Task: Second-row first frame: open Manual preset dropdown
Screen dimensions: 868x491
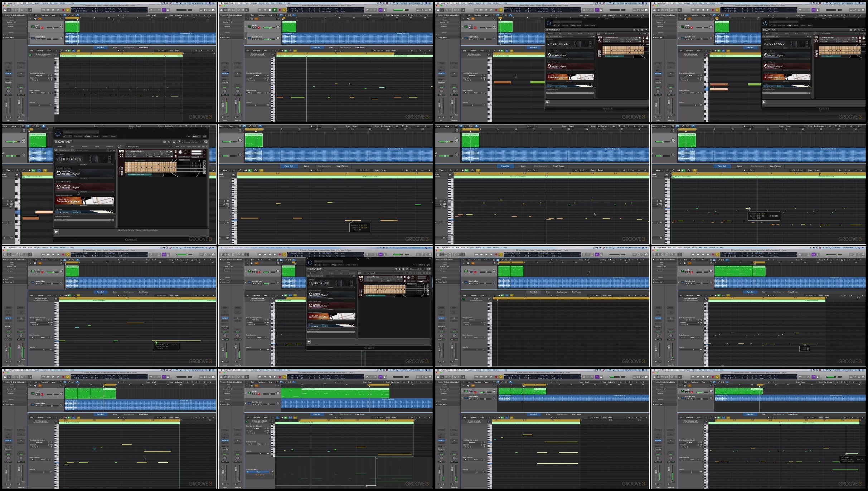Action: [x=81, y=132]
